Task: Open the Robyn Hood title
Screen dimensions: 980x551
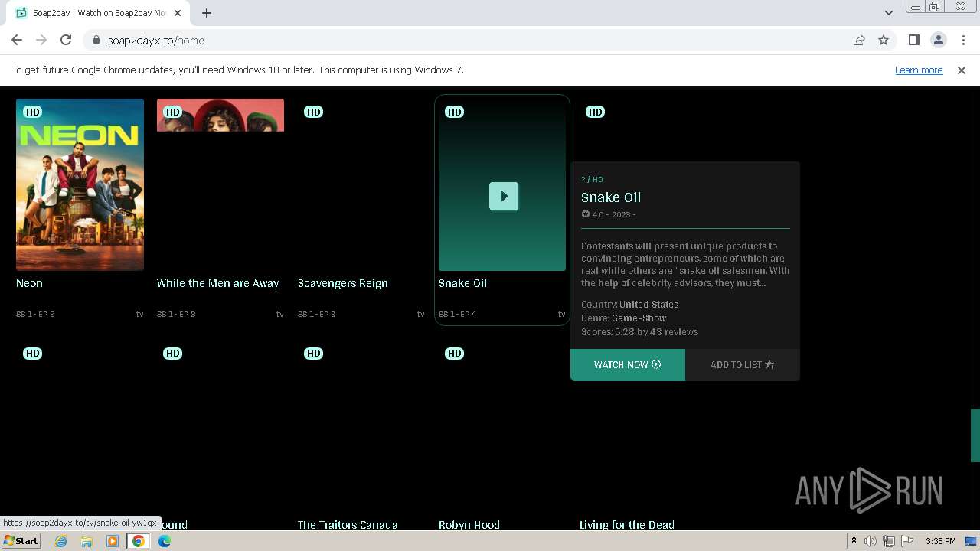Action: pyautogui.click(x=469, y=525)
